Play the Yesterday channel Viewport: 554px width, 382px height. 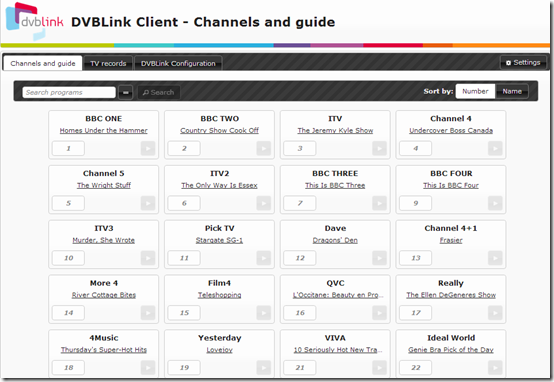(264, 367)
